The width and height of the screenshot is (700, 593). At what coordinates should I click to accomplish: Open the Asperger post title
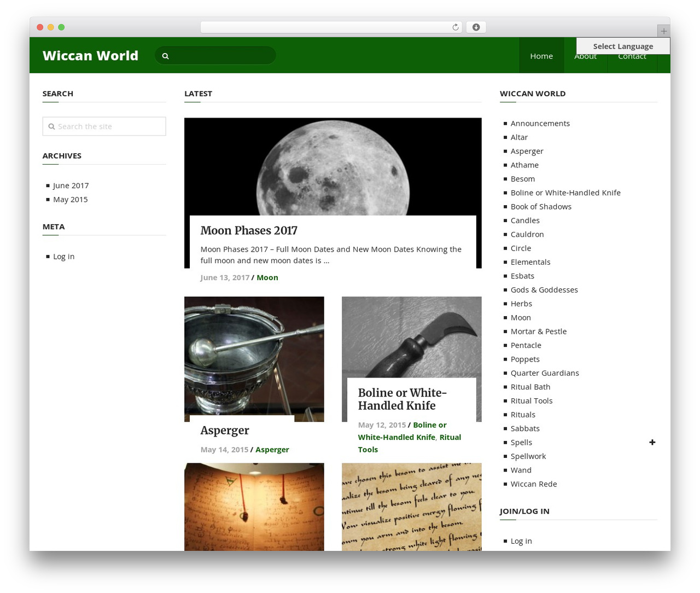[x=225, y=430]
